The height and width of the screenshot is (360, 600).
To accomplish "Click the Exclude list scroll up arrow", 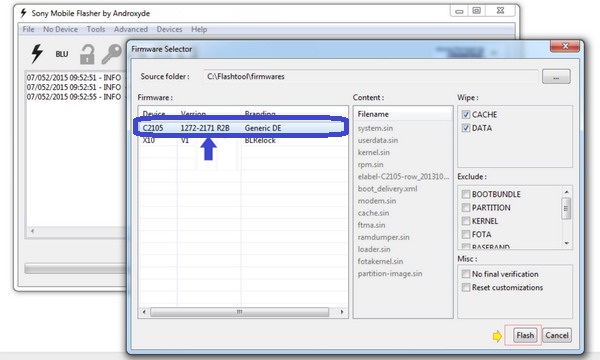I will point(566,192).
